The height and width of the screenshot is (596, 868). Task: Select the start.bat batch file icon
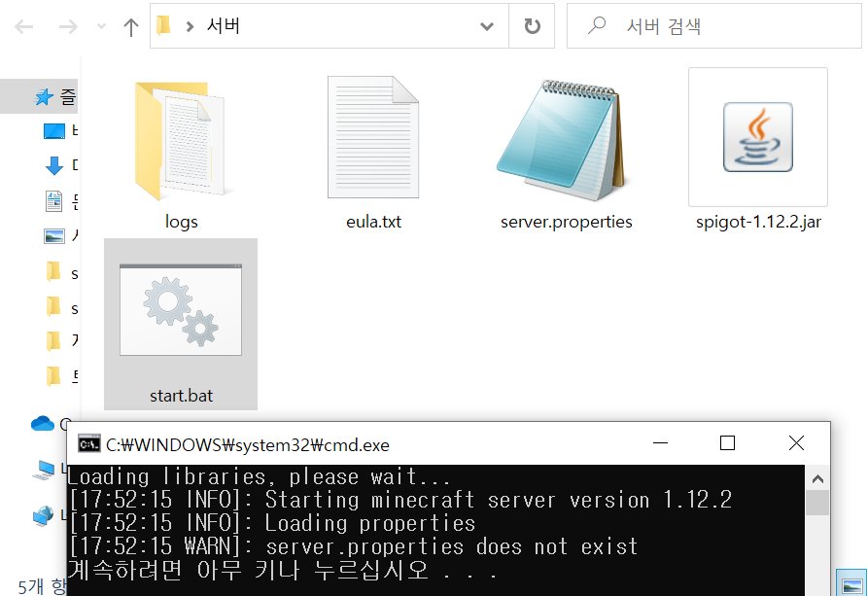[181, 309]
